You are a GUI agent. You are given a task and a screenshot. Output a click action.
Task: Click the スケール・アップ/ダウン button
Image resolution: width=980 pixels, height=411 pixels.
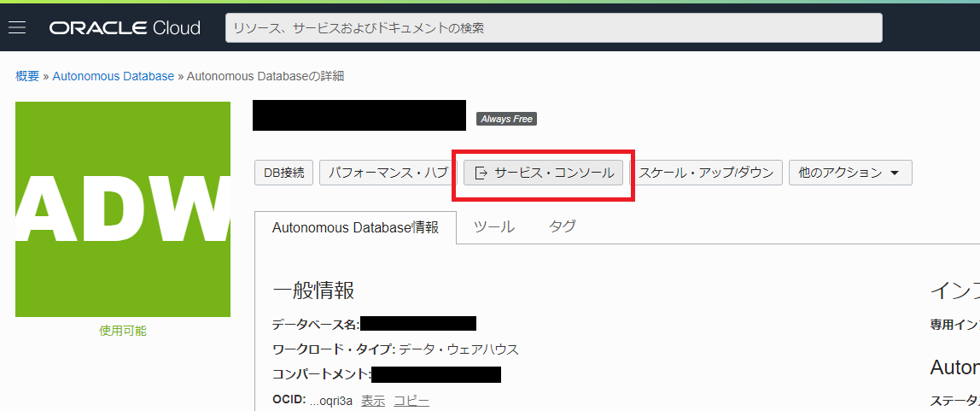tap(706, 173)
